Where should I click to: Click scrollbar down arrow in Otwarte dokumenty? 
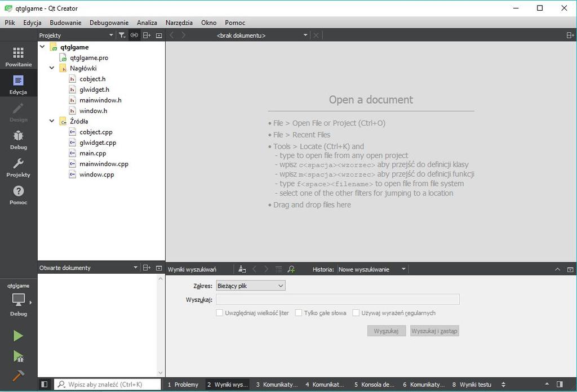point(160,373)
